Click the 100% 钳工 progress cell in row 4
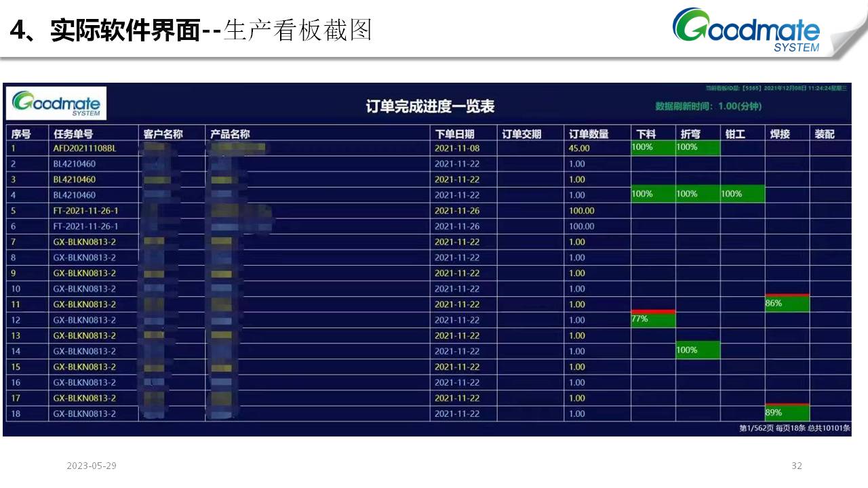Screen dimensions: 868x488 (742, 195)
